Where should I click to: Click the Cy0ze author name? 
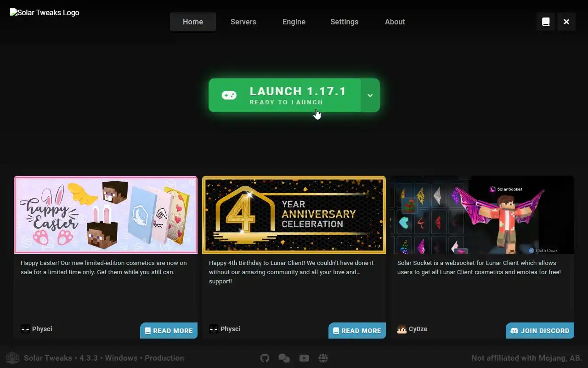pos(418,329)
